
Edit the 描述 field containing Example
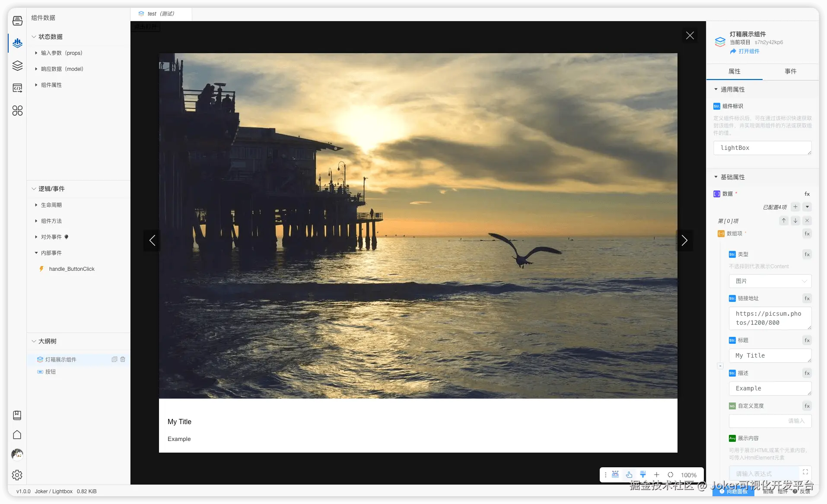[x=770, y=388]
